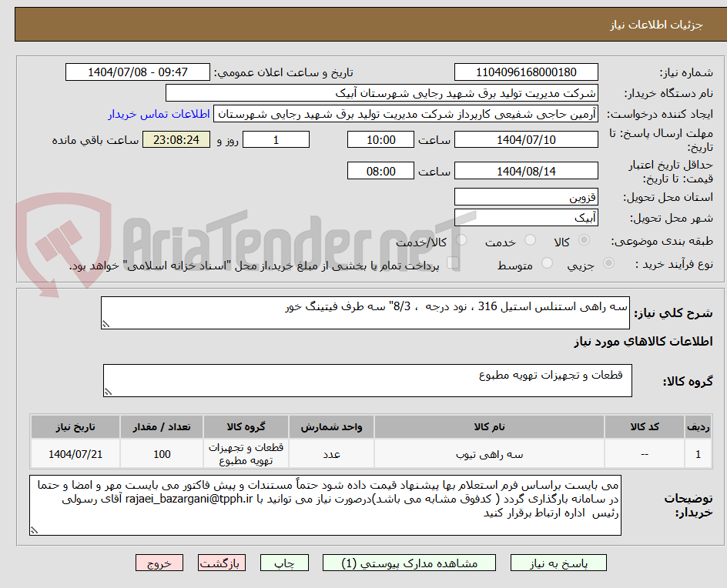The image size is (727, 588).
Task: Click the چاپ print button
Action: click(x=284, y=563)
